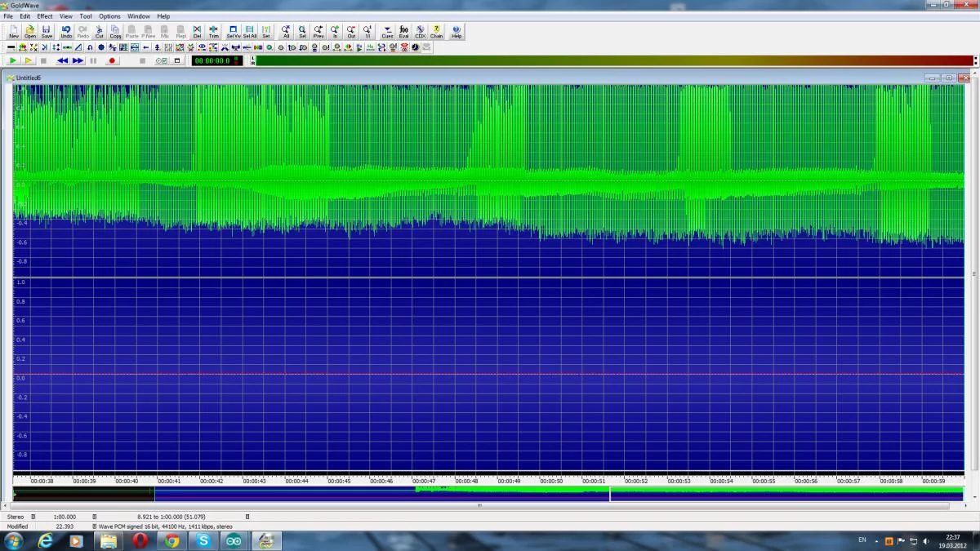Click the horizontal scrollbar below the overview
Image resolution: width=980 pixels, height=551 pixels.
click(480, 505)
